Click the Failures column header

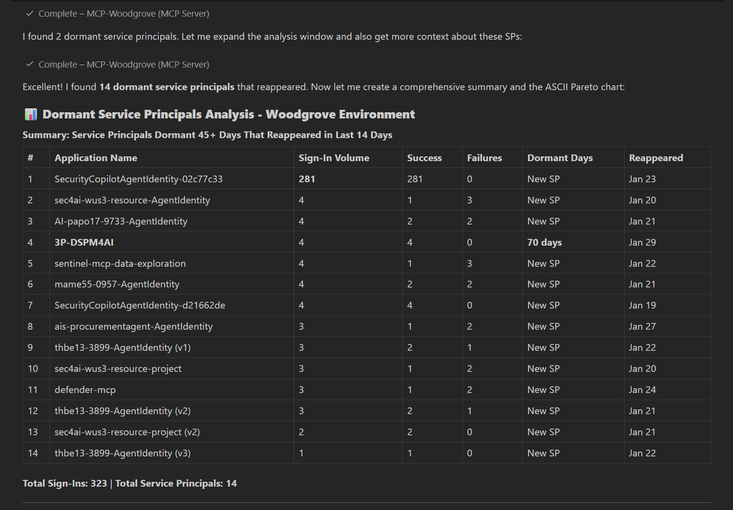click(485, 158)
